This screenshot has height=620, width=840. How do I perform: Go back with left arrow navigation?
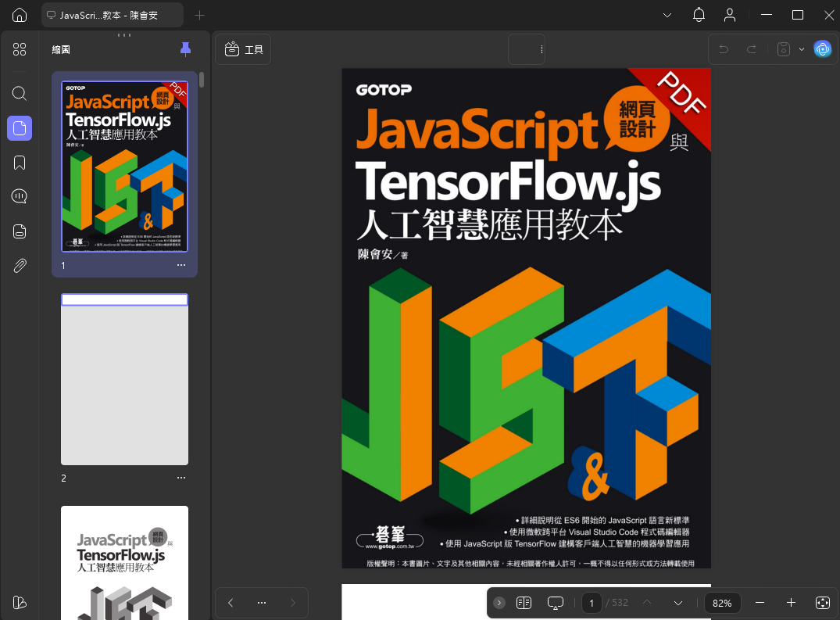pos(231,603)
